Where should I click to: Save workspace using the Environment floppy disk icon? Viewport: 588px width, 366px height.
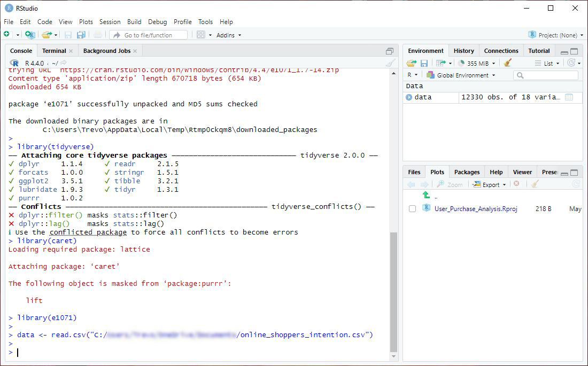(x=424, y=63)
